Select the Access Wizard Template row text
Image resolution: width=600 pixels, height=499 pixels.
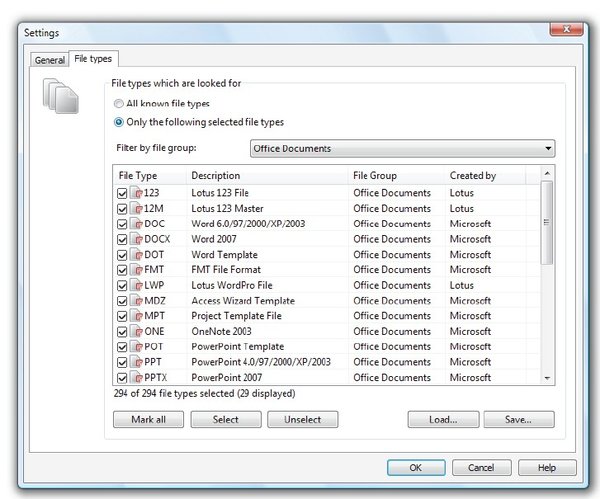pyautogui.click(x=243, y=301)
